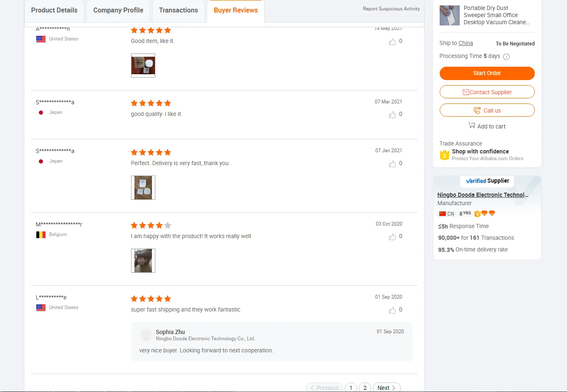The width and height of the screenshot is (567, 392).
Task: Open the "Good item, like it." review photo
Action: (143, 65)
